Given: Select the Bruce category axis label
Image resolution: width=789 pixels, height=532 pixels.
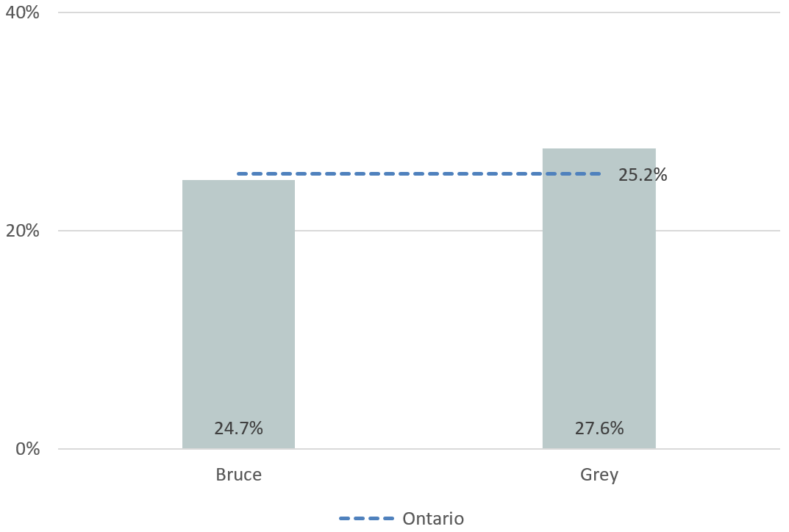Looking at the screenshot, I should 238,475.
